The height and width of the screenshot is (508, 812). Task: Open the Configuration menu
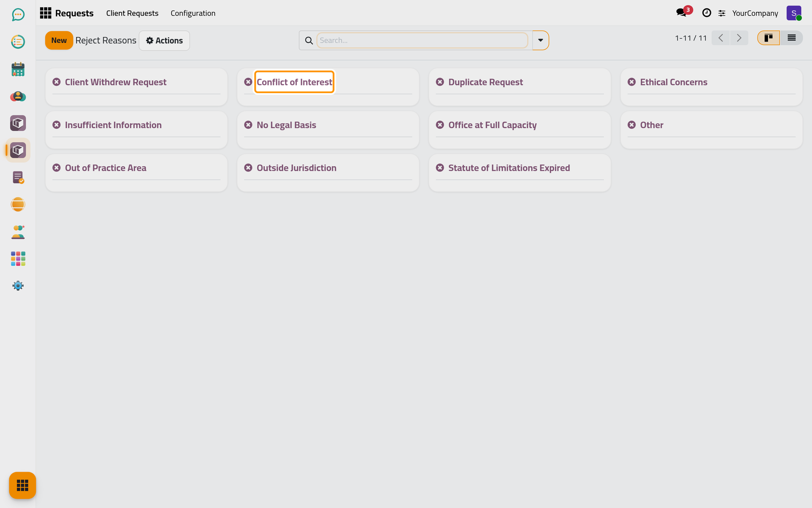[x=193, y=13]
